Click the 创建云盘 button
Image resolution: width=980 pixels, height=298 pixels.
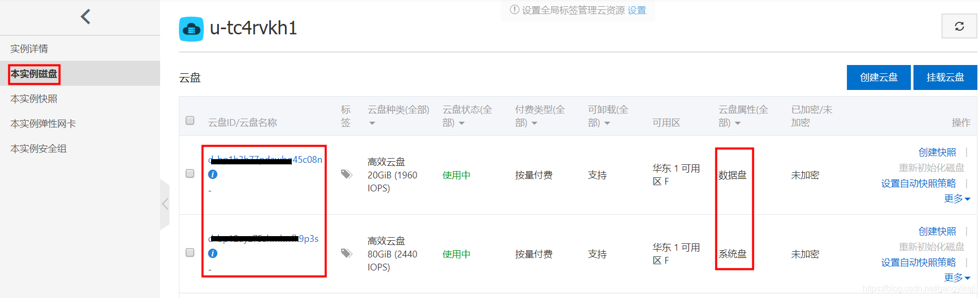(879, 77)
